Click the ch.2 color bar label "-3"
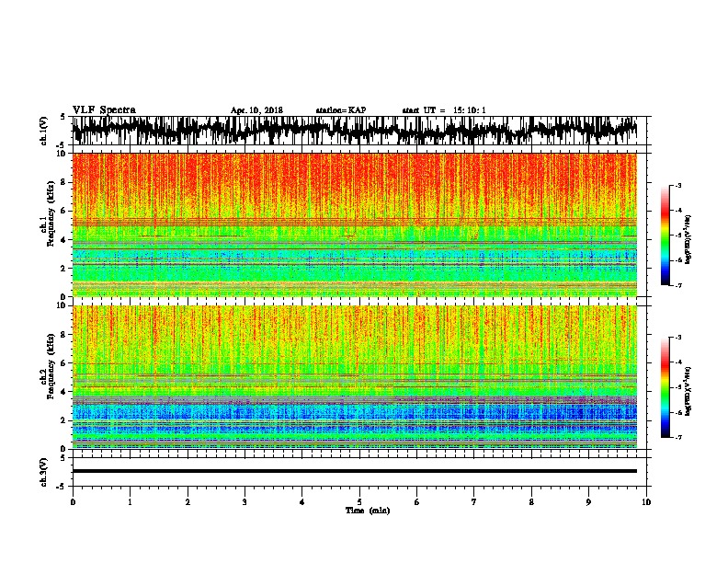This screenshot has width=728, height=563. click(x=678, y=338)
